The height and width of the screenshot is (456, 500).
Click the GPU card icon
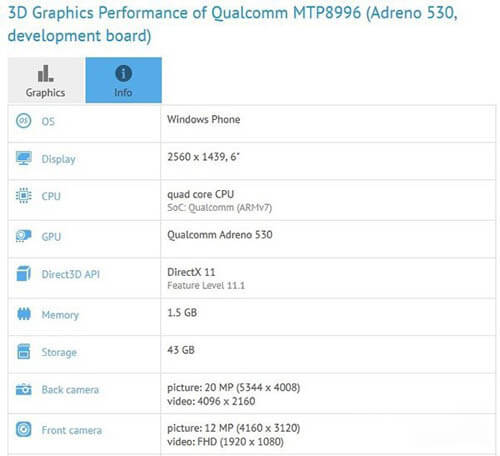tap(24, 236)
